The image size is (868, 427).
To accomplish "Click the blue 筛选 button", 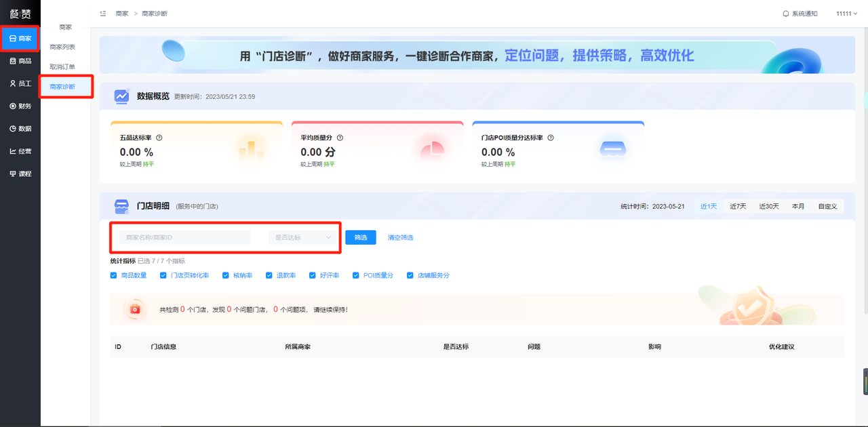I will [x=361, y=237].
